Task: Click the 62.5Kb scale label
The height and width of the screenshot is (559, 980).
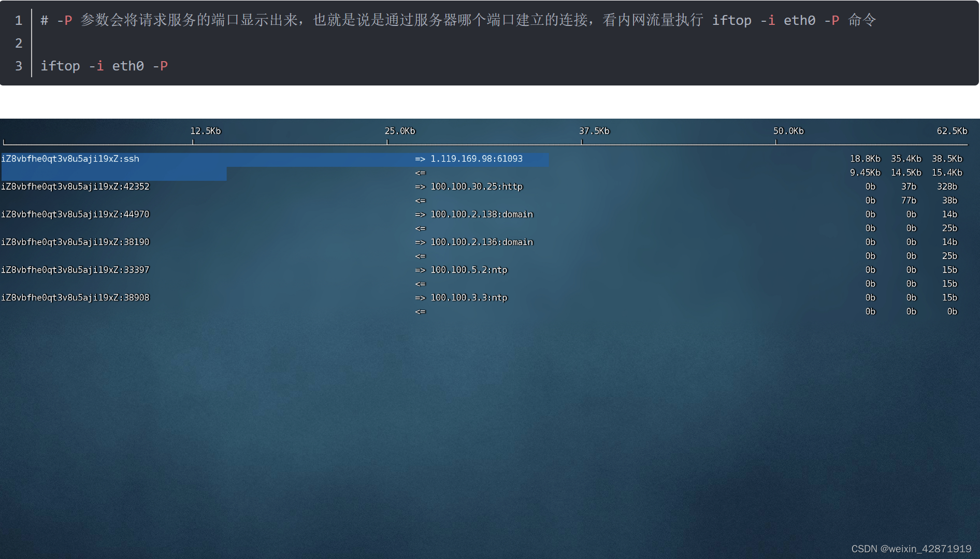Action: pos(952,131)
